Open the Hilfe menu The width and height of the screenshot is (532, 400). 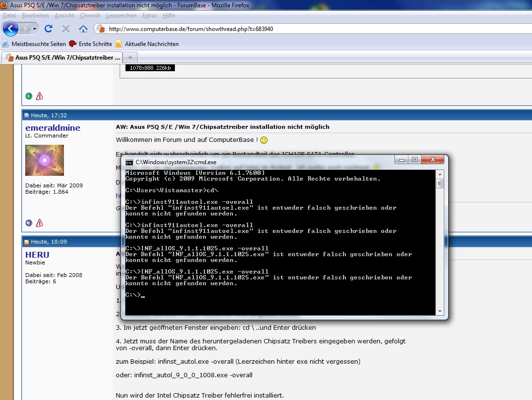(169, 15)
